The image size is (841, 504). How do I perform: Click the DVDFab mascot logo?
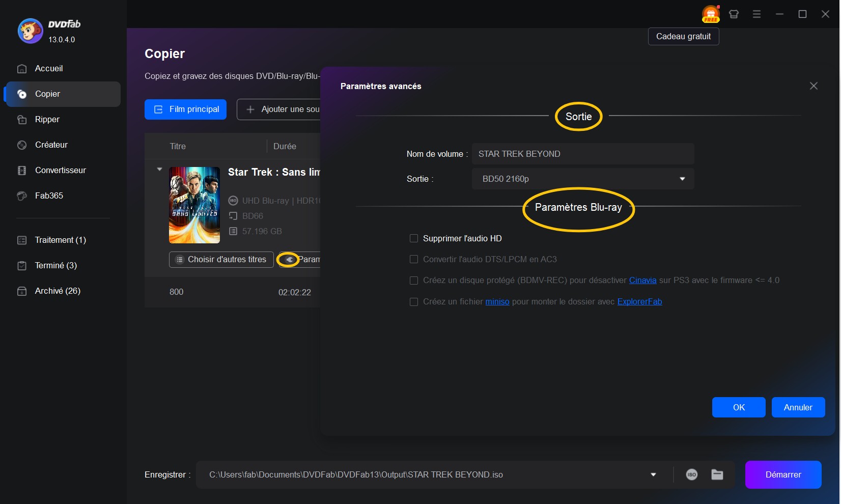point(30,32)
